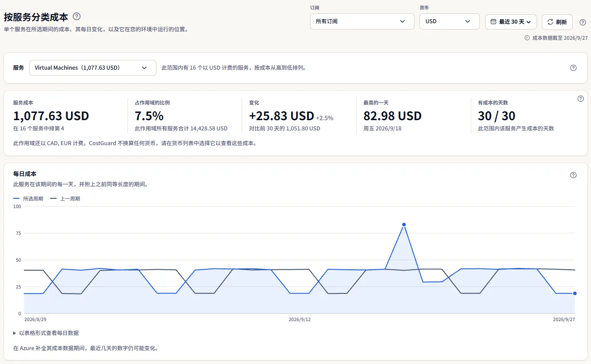Click the 1,077.63 USD service cost value
The width and height of the screenshot is (591, 364).
[x=51, y=116]
